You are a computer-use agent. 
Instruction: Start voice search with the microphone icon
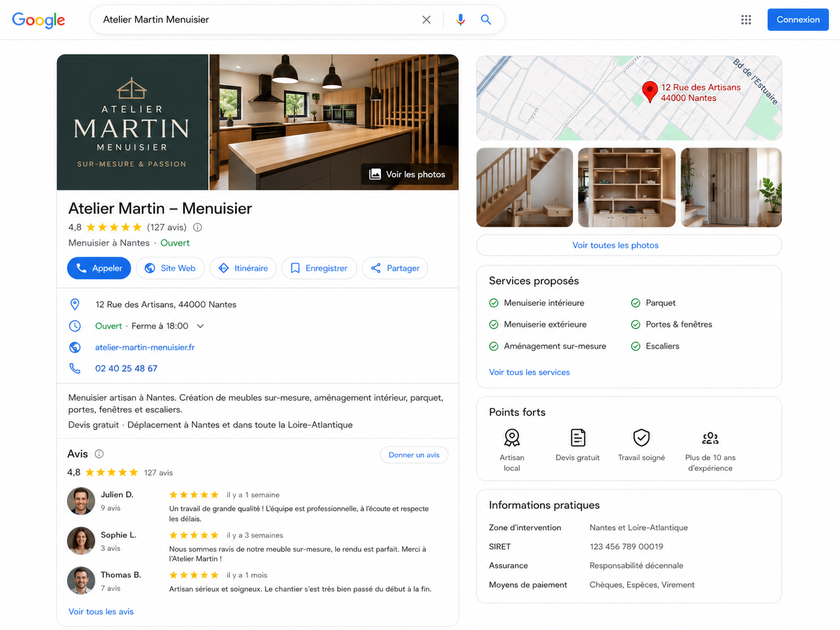click(x=461, y=20)
